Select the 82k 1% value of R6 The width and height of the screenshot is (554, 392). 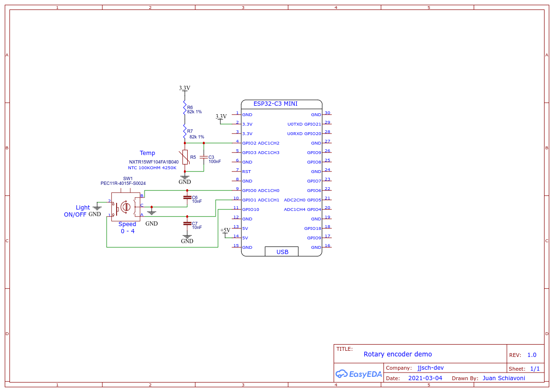point(194,112)
